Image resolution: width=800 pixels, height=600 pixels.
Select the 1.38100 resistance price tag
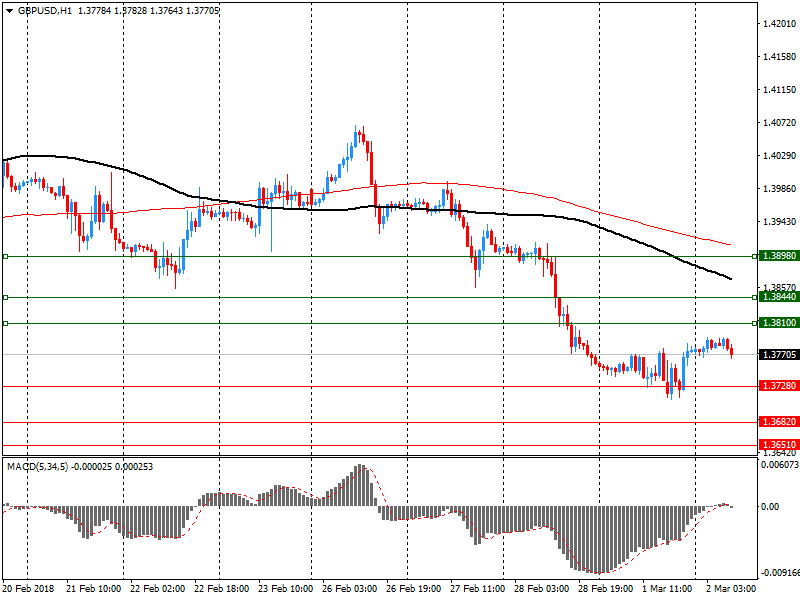[778, 323]
